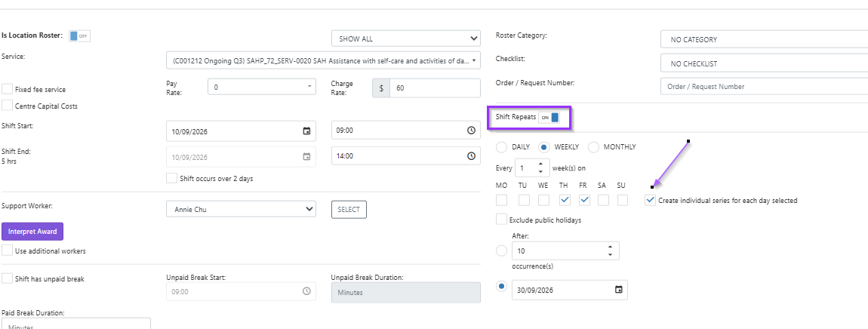Select the DAILY repeat option

click(501, 147)
